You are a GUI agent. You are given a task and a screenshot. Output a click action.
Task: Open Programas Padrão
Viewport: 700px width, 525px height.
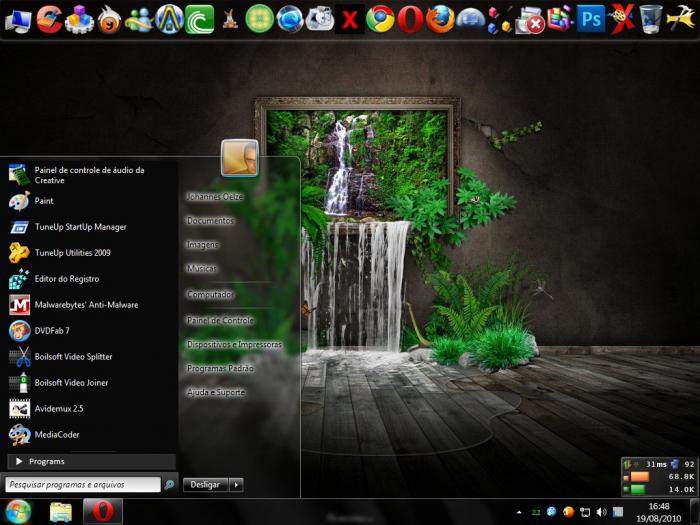pos(220,368)
